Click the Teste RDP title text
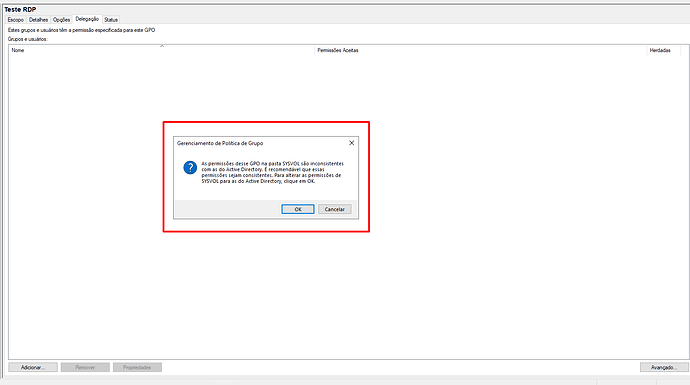 (x=20, y=9)
